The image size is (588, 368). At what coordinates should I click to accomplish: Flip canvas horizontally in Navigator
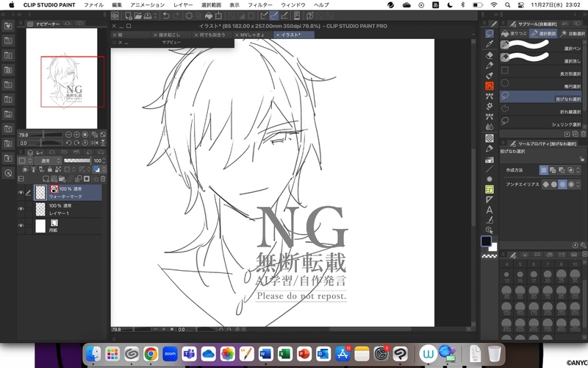[94, 143]
